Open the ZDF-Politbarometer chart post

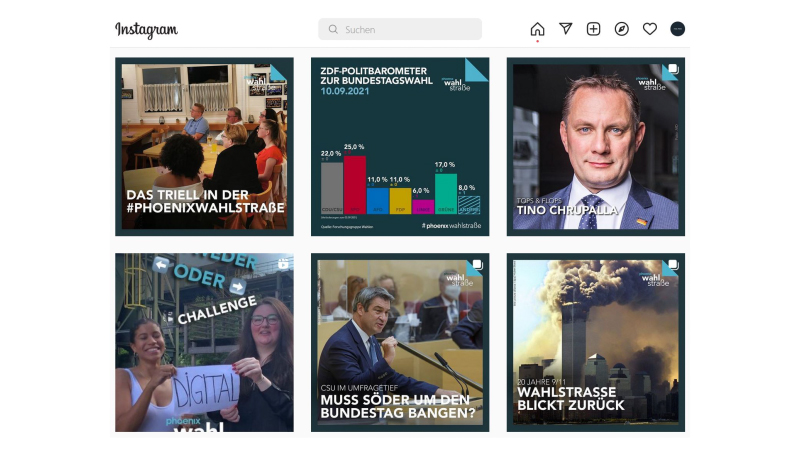(x=400, y=146)
